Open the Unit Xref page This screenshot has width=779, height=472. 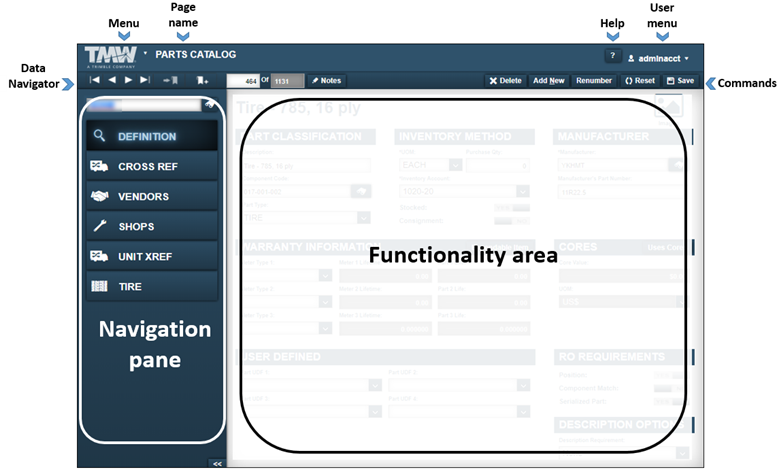point(152,256)
